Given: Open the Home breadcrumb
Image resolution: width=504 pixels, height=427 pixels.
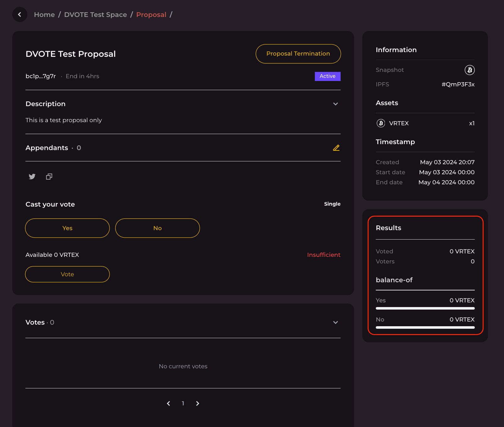Looking at the screenshot, I should coord(44,15).
